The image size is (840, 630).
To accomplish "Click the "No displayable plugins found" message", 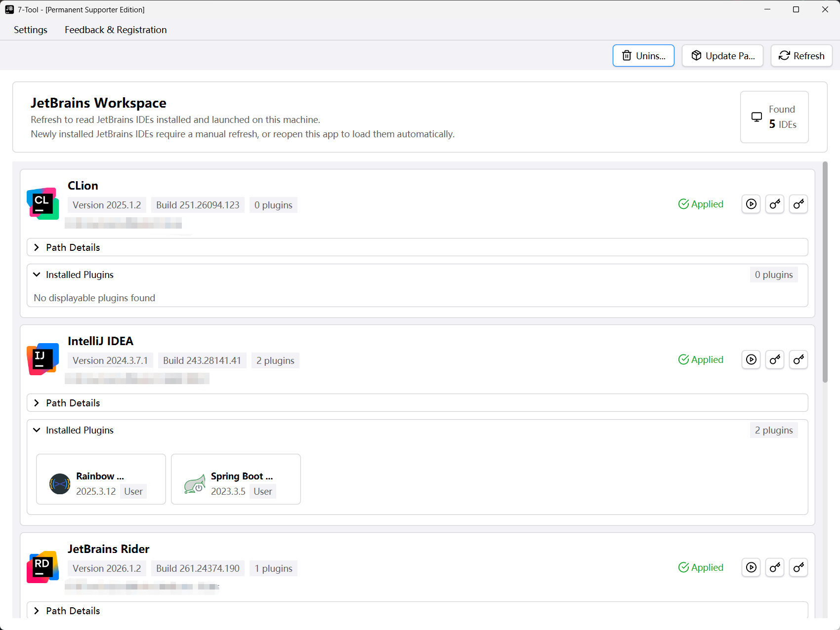I will coord(94,298).
